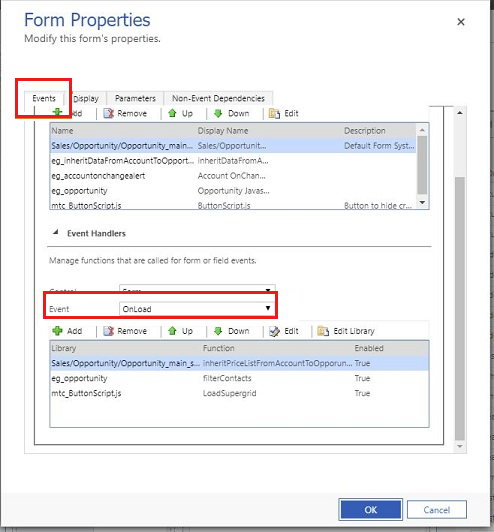The height and width of the screenshot is (532, 494).
Task: Select inheritPriceListFromAccountToOpporun handler row
Action: click(x=239, y=363)
